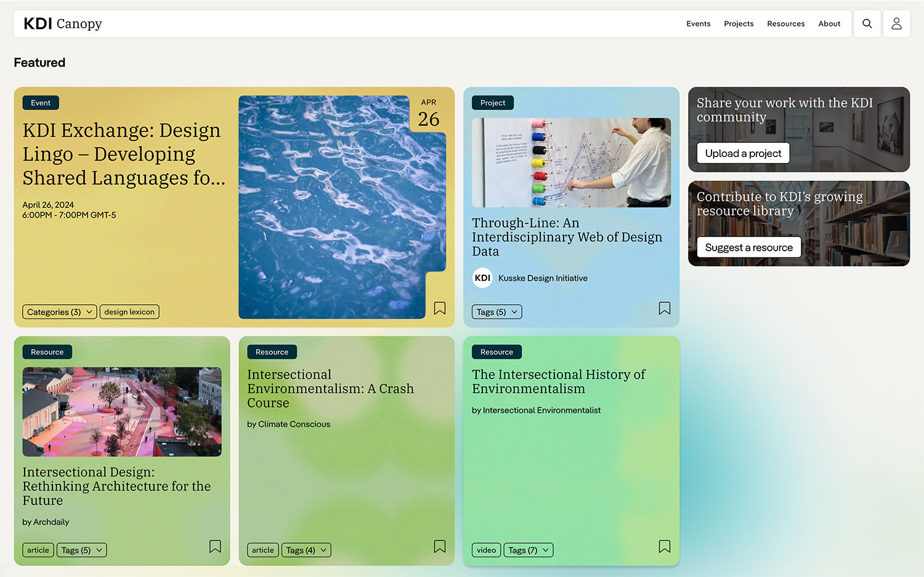Expand Categories (3) dropdown on event card

coord(59,312)
